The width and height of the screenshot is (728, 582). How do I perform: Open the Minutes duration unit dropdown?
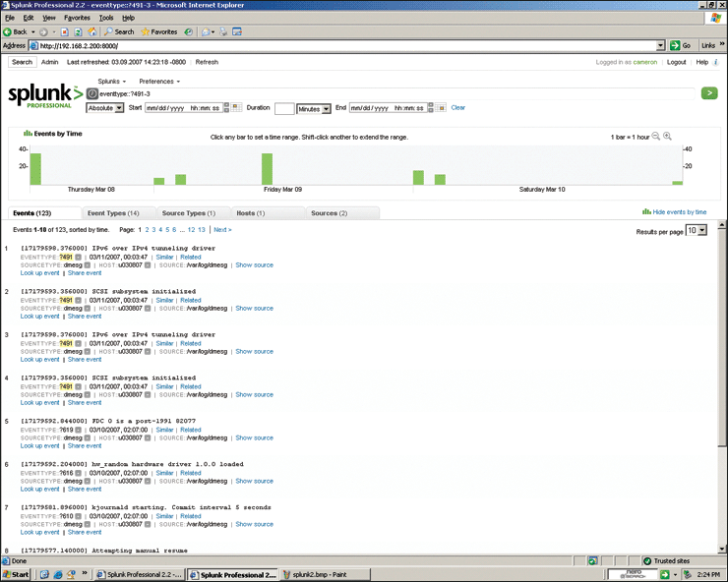click(x=314, y=109)
